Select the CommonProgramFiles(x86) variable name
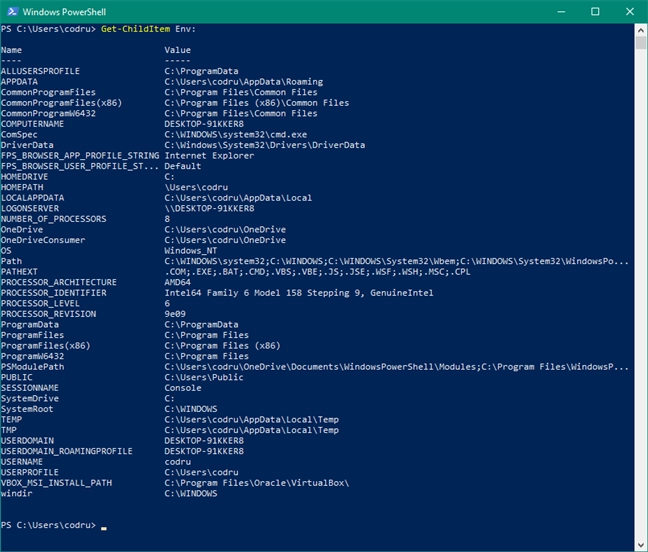648x552 pixels. pos(62,103)
